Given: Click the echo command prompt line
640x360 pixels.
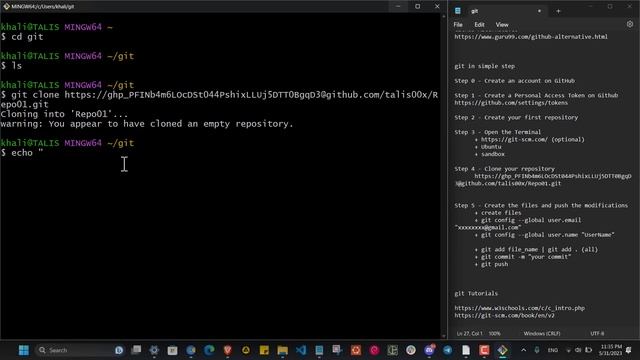Looking at the screenshot, I should [x=22, y=153].
